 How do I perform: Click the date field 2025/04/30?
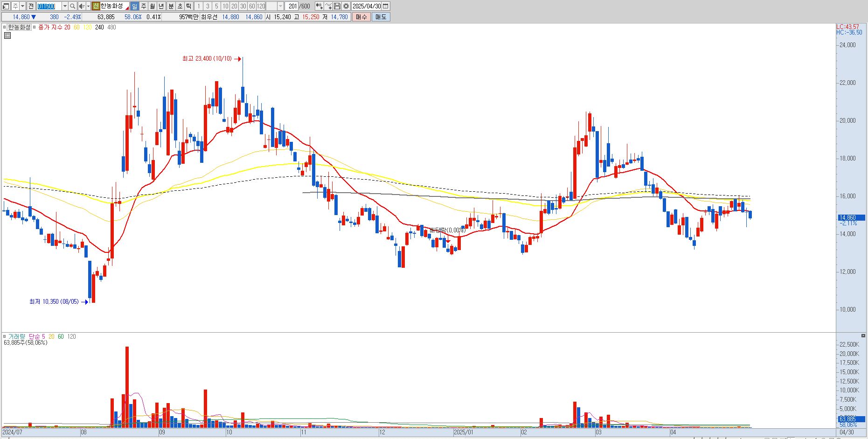(x=367, y=6)
